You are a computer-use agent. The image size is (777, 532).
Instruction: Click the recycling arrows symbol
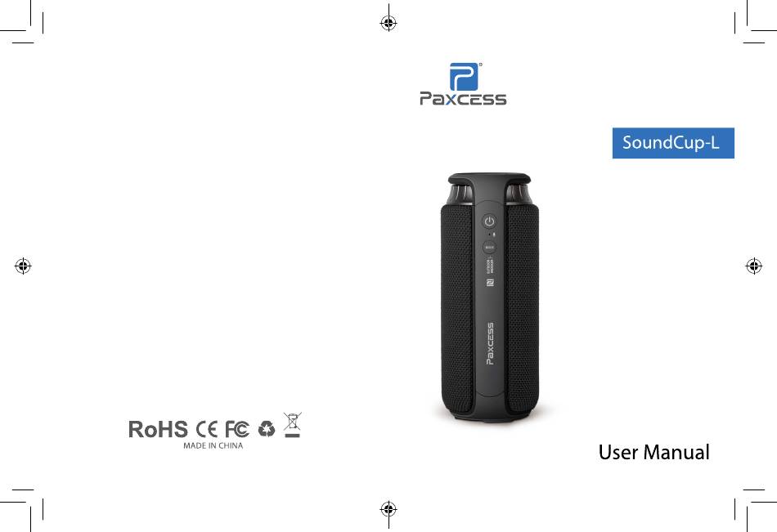click(x=267, y=429)
